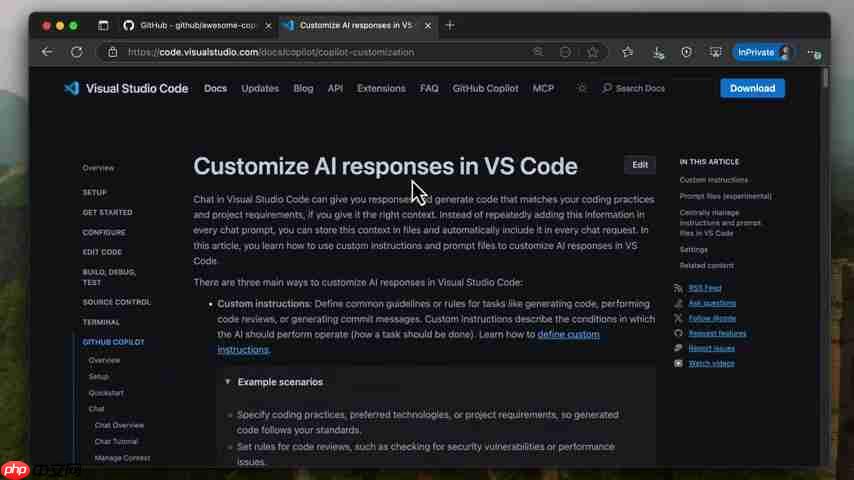Open the Watch videos link
Viewport: 854px width, 480px height.
point(711,363)
